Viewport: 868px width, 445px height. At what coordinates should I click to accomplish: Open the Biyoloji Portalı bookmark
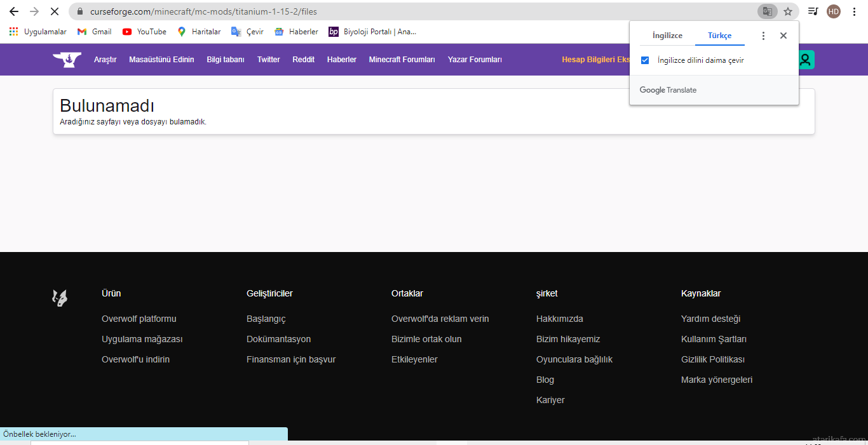point(372,32)
